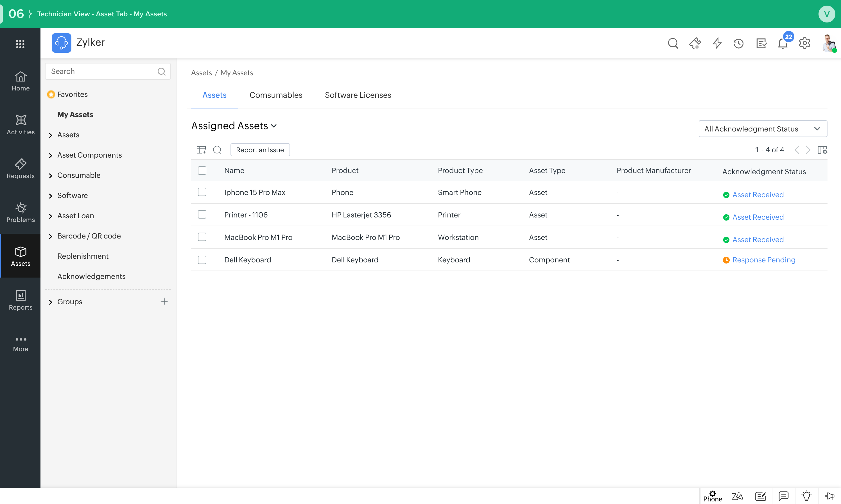Expand Groups section
The width and height of the screenshot is (841, 504).
(x=51, y=302)
